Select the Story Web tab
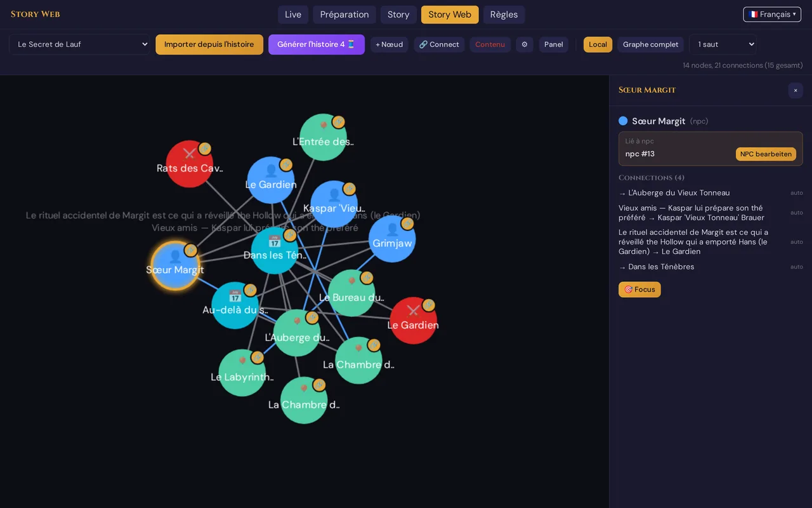This screenshot has width=812, height=508. 450,15
